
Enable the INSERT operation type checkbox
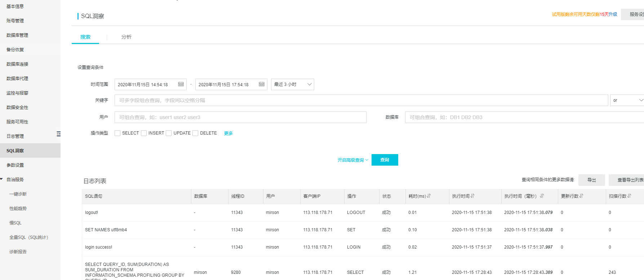click(x=144, y=133)
